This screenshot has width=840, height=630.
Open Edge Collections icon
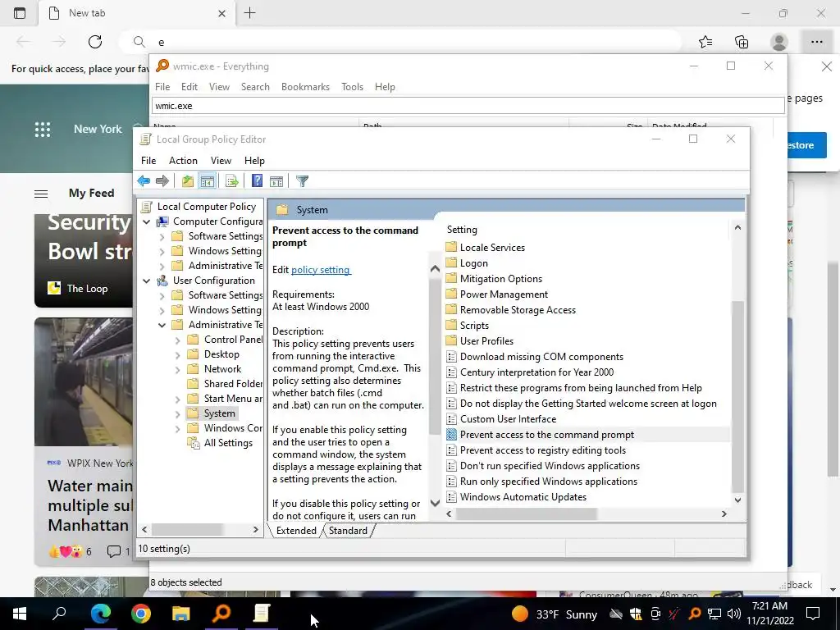[x=742, y=42]
